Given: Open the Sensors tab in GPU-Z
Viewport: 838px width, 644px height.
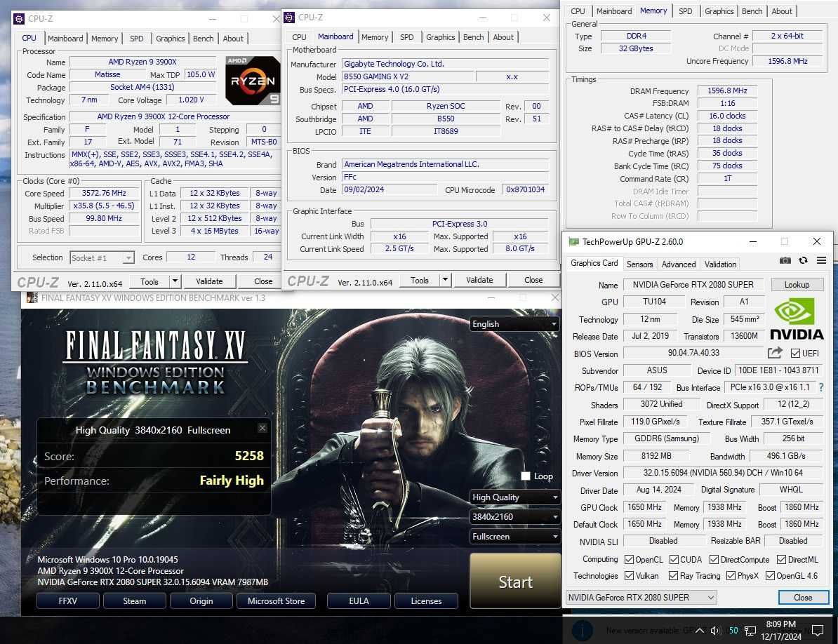Looking at the screenshot, I should [639, 264].
